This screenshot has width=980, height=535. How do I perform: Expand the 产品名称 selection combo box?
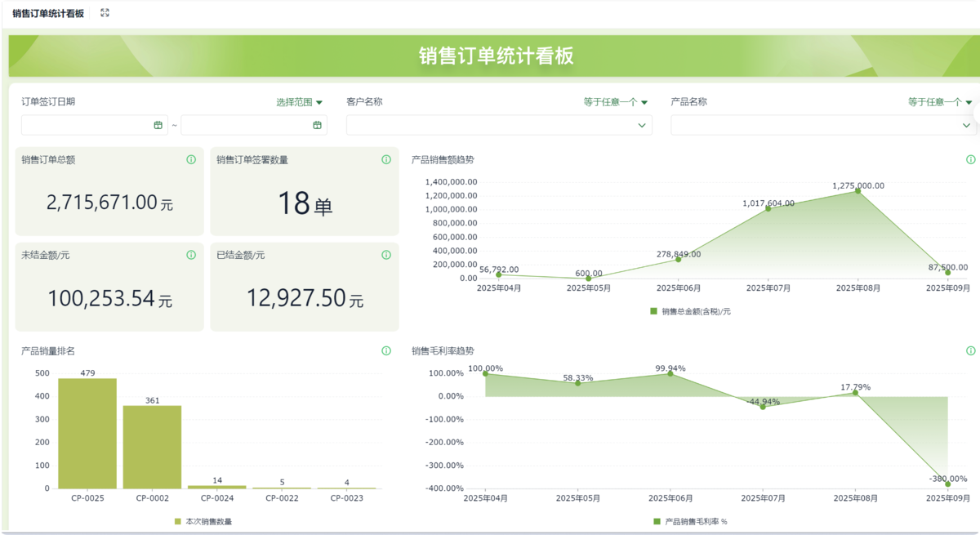point(823,125)
